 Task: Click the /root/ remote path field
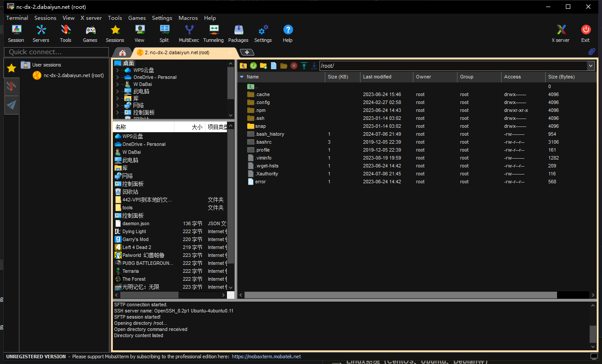tap(453, 66)
